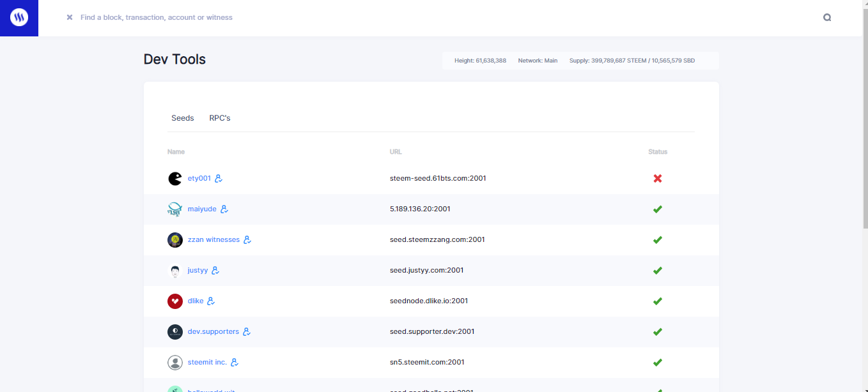The width and height of the screenshot is (868, 392).
Task: Click steemit inc. avatar image
Action: [175, 363]
